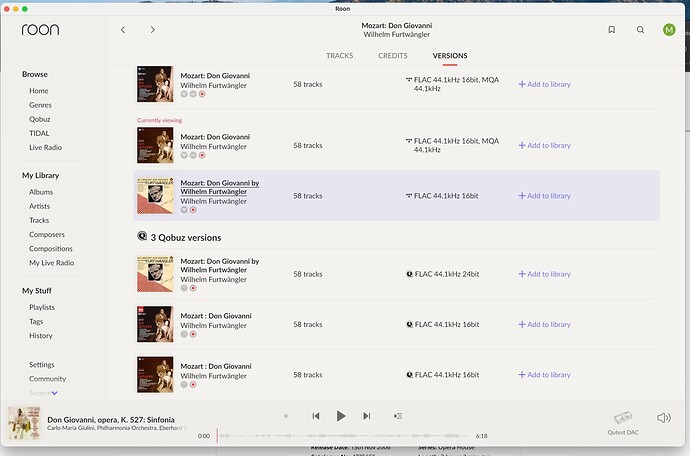Open Community in the sidebar
The width and height of the screenshot is (690, 456).
click(x=48, y=379)
